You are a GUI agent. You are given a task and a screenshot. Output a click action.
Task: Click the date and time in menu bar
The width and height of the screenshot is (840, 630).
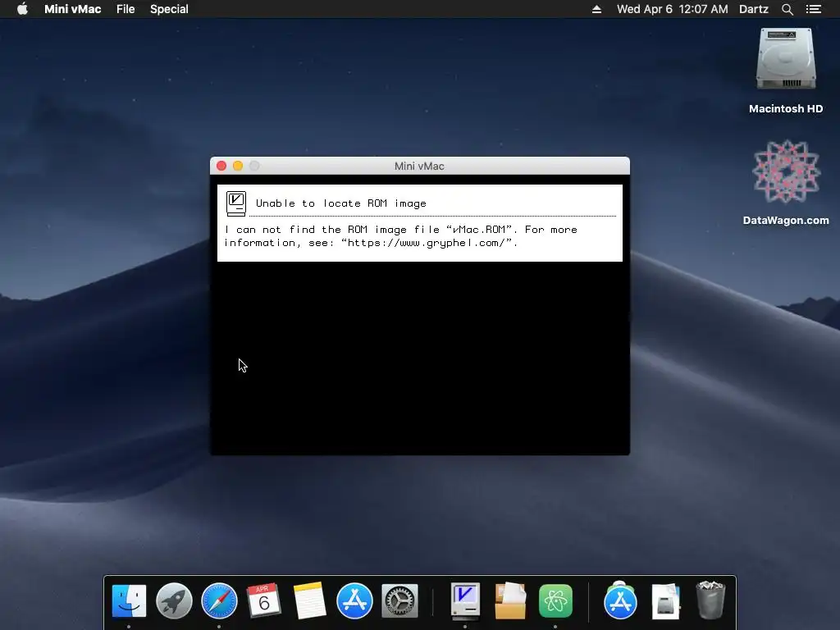pos(672,9)
